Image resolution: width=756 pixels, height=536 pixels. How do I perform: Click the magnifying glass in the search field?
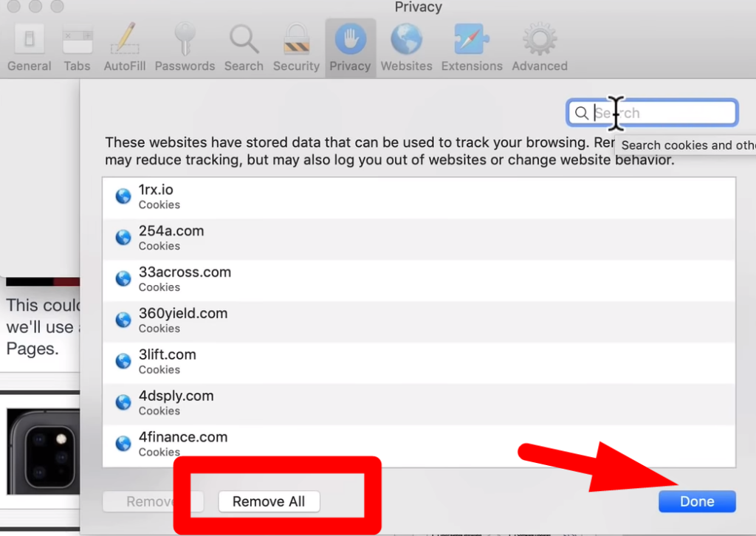(x=583, y=113)
